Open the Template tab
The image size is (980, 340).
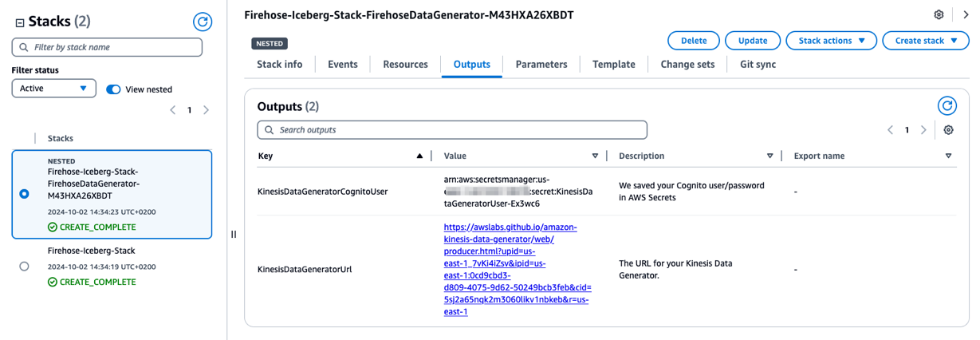point(613,65)
